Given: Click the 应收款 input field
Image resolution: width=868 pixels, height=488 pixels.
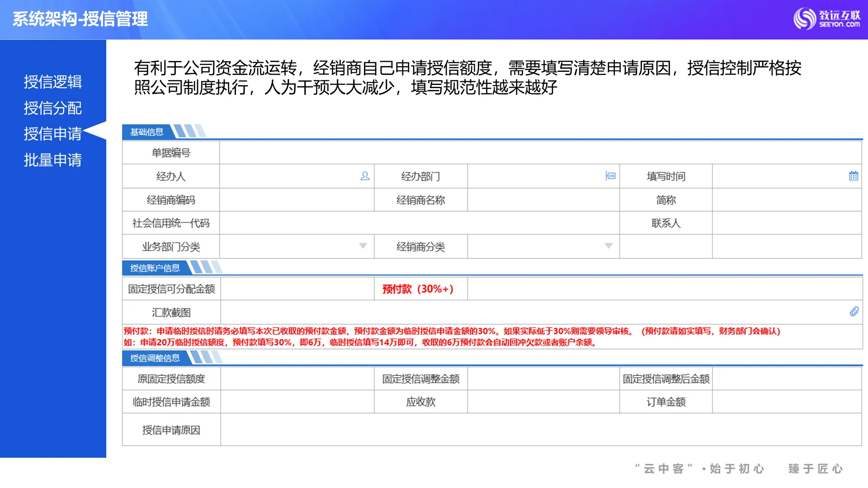Looking at the screenshot, I should tap(543, 402).
